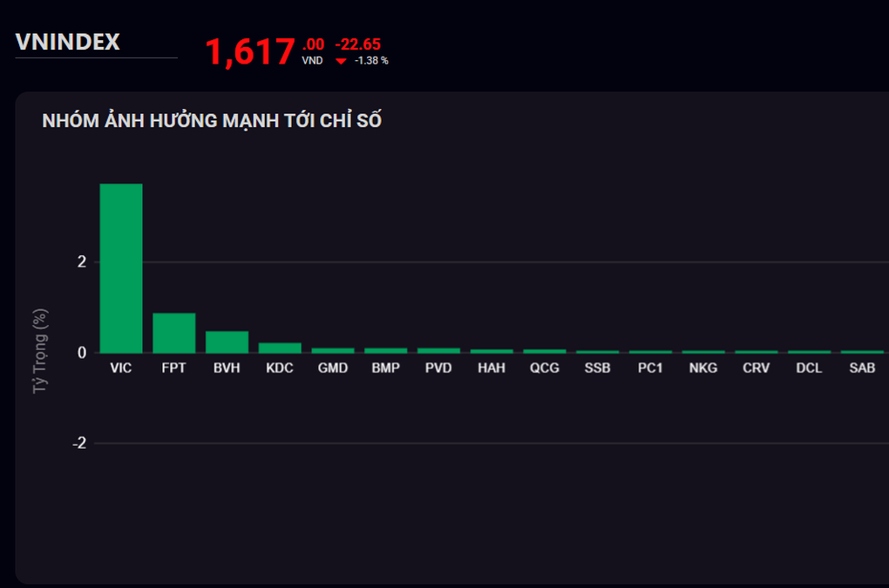Click the -1.38 % percentage change

coord(371,61)
